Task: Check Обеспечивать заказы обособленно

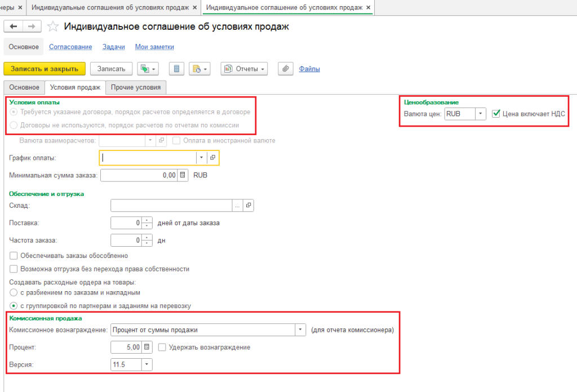Action: click(x=14, y=256)
